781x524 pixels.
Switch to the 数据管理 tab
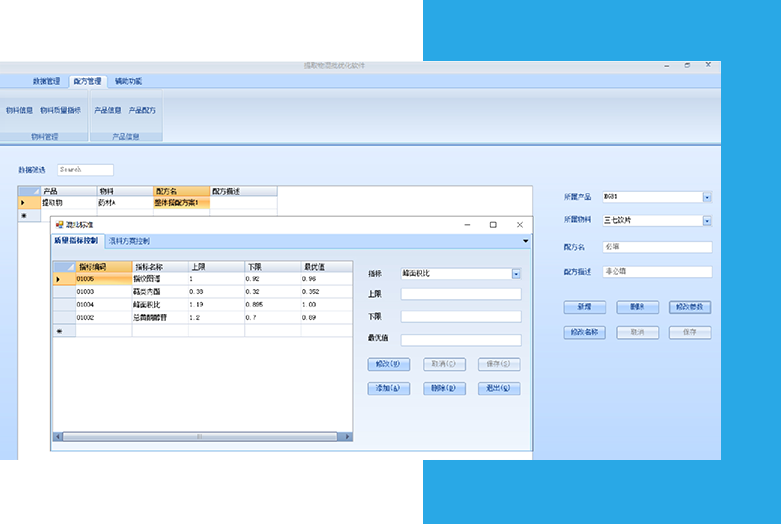[x=46, y=81]
